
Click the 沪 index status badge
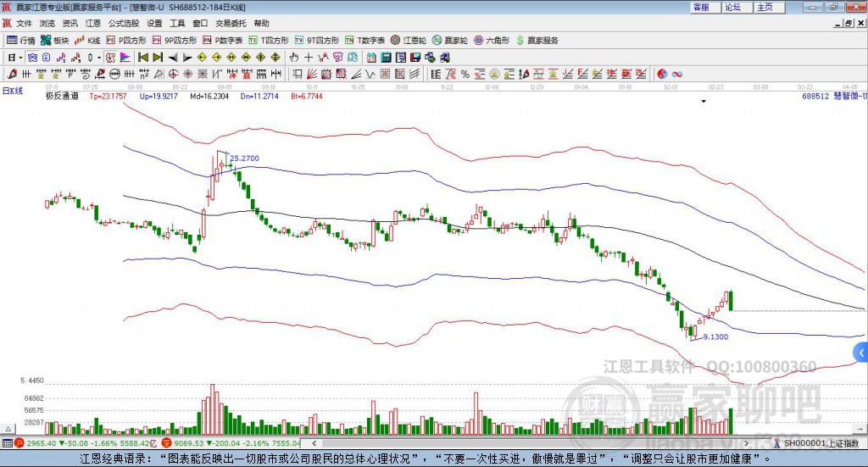pos(19,443)
